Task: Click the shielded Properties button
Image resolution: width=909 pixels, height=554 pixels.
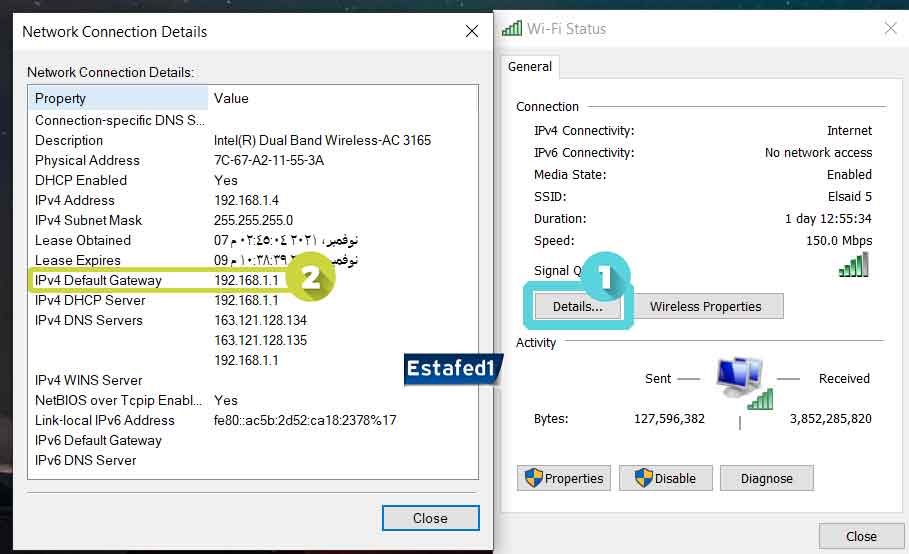Action: tap(564, 478)
